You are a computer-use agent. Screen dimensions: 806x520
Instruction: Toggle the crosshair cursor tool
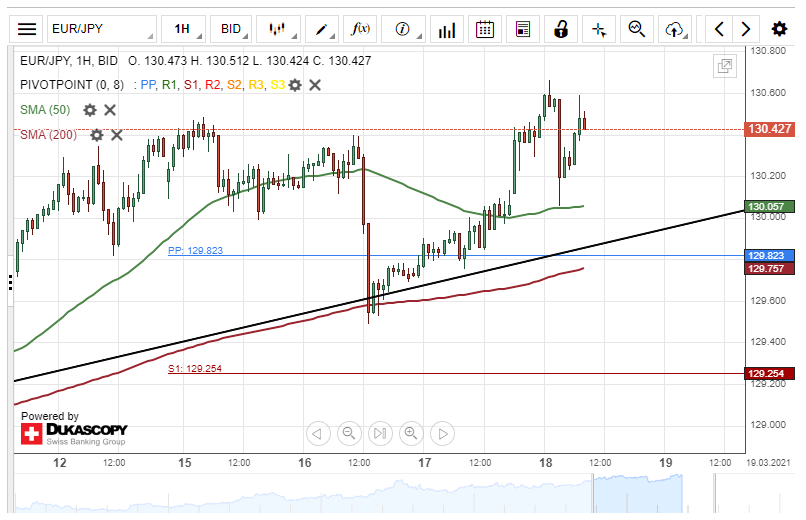599,29
